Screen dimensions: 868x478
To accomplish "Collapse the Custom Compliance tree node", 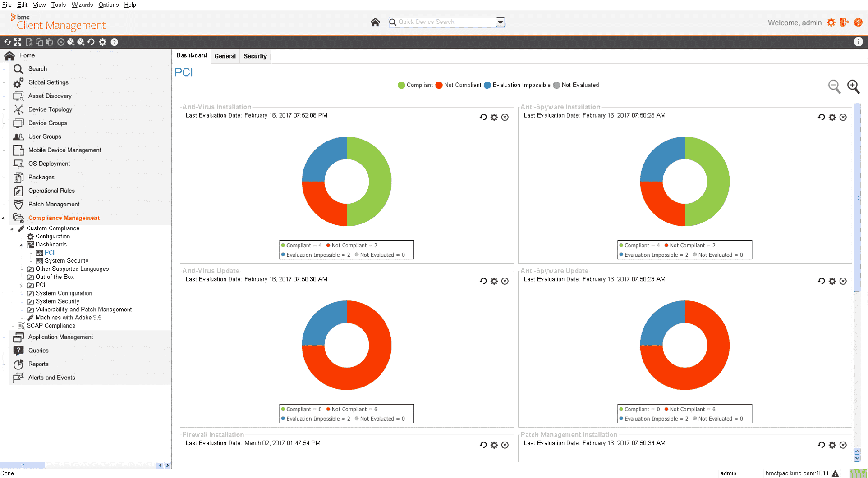I will pyautogui.click(x=12, y=229).
